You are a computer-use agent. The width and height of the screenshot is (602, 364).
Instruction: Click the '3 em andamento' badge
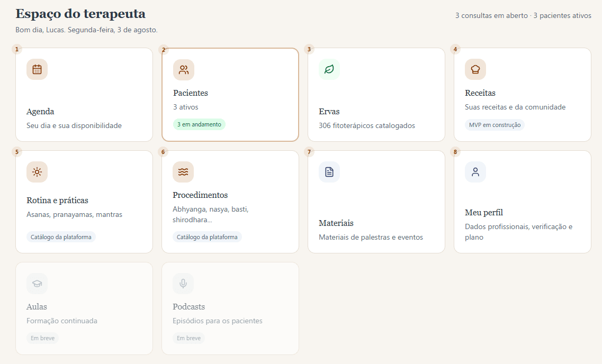(199, 124)
